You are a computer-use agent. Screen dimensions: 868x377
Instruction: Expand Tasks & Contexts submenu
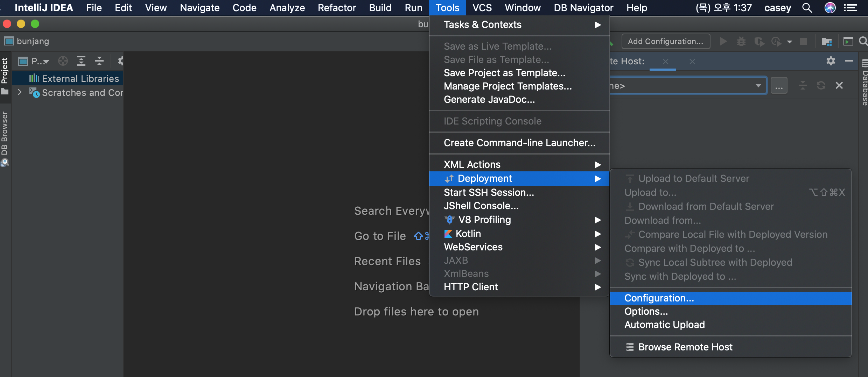[x=519, y=24]
